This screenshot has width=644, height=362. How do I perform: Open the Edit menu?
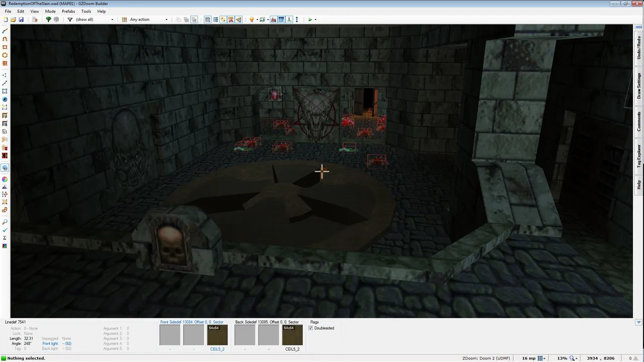click(21, 11)
